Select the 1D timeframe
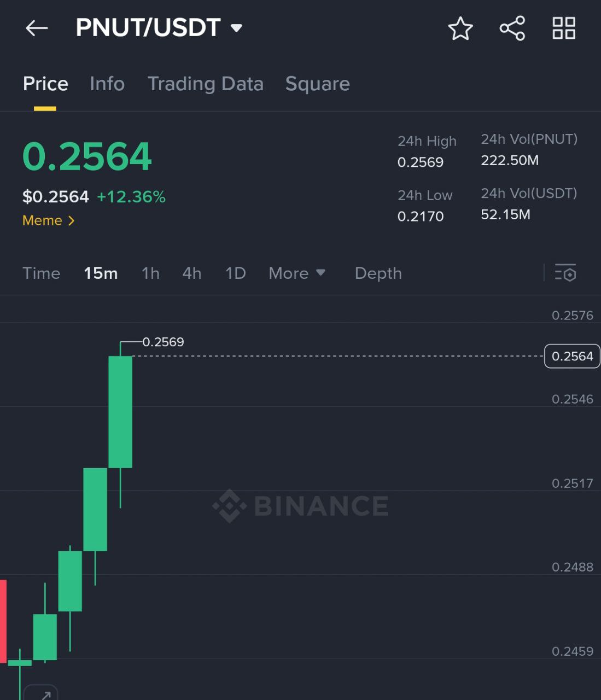This screenshot has width=601, height=700. pos(236,273)
